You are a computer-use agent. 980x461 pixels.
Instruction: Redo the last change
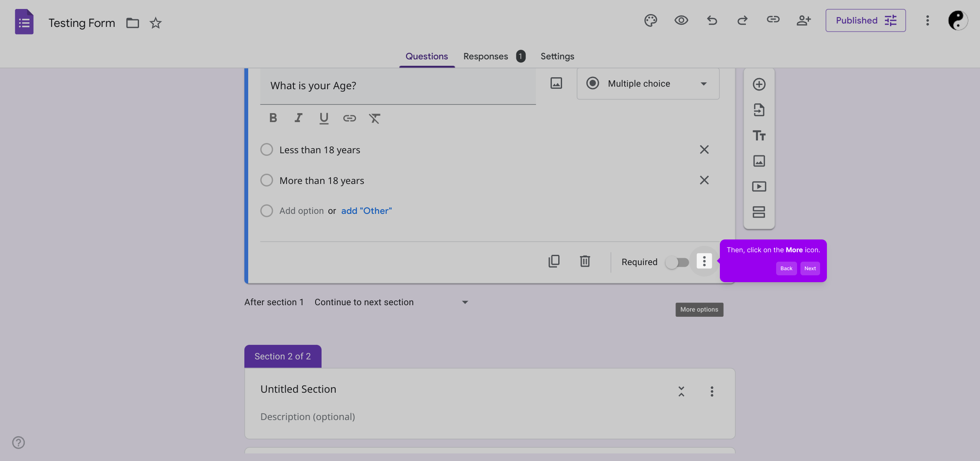point(742,20)
